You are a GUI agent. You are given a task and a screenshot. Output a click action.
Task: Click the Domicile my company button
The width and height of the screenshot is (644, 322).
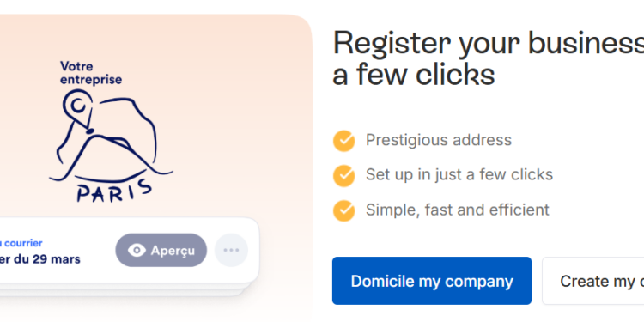432,281
